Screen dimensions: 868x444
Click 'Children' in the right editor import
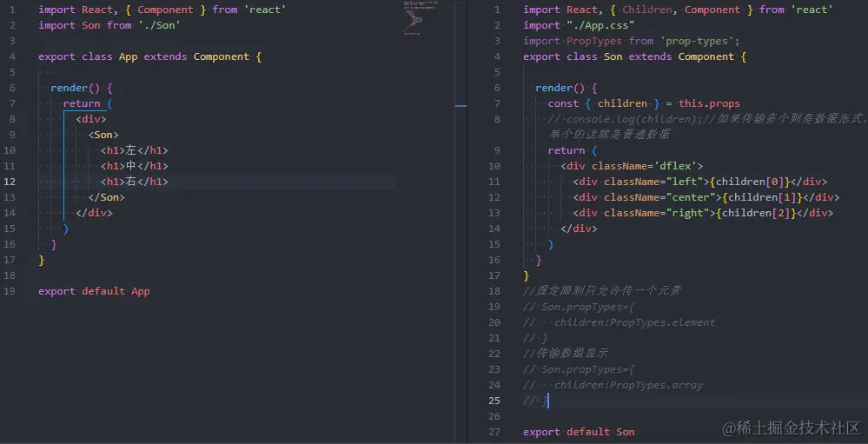647,10
